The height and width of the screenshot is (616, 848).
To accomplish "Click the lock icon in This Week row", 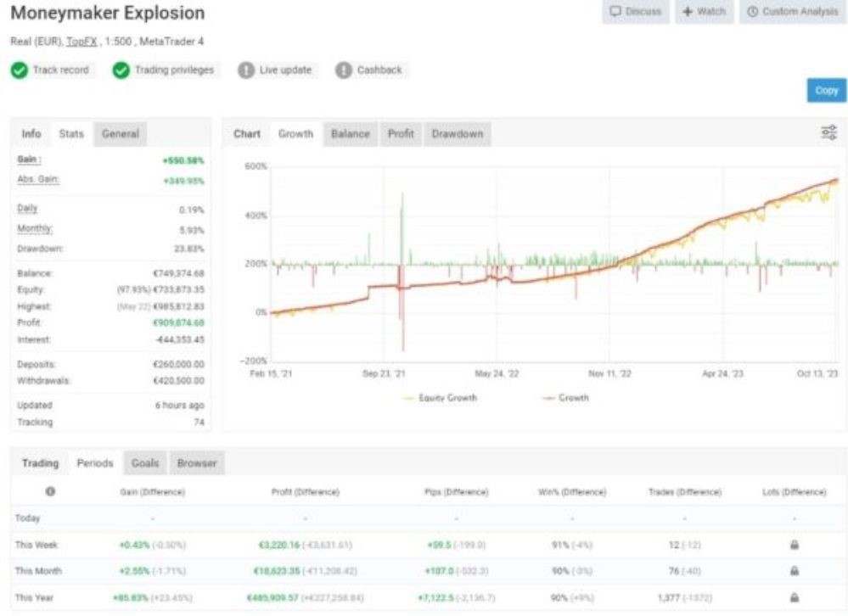I will click(x=795, y=545).
